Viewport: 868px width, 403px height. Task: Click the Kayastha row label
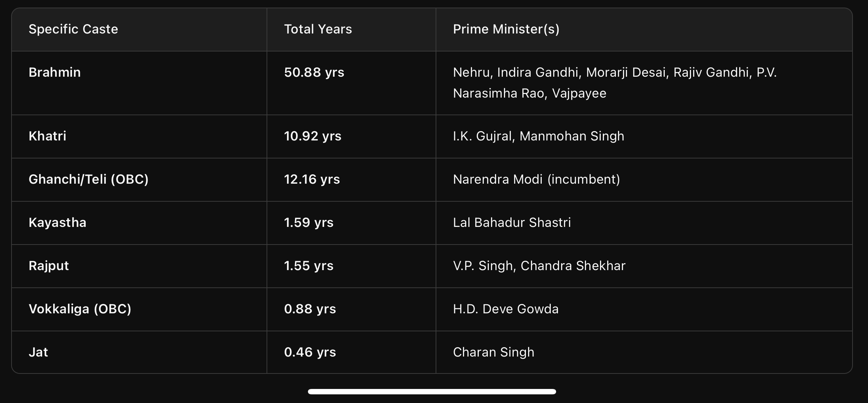pyautogui.click(x=58, y=223)
